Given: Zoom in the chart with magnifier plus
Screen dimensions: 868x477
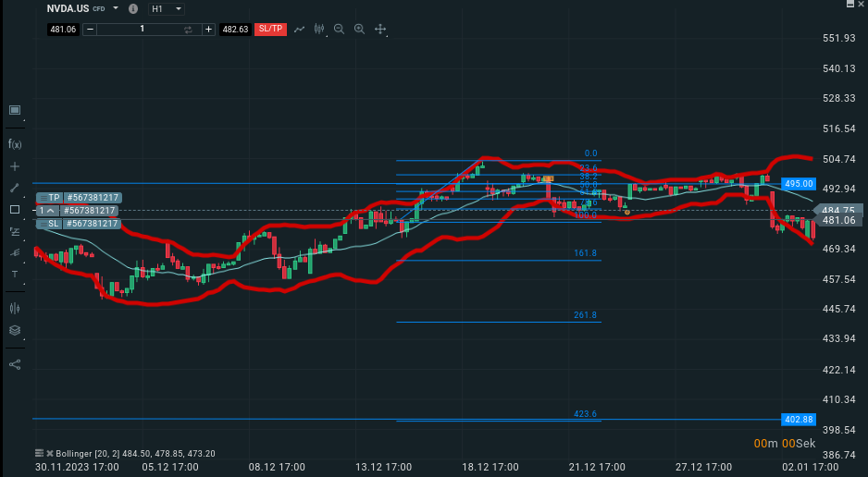Looking at the screenshot, I should (360, 30).
